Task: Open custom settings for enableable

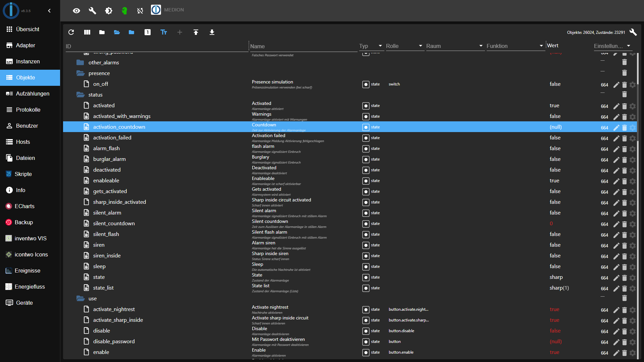Action: [x=633, y=181]
